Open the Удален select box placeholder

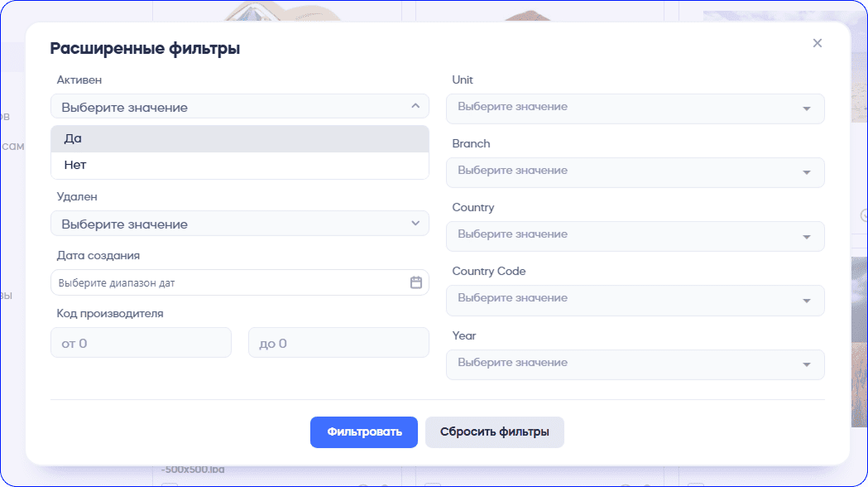click(124, 224)
